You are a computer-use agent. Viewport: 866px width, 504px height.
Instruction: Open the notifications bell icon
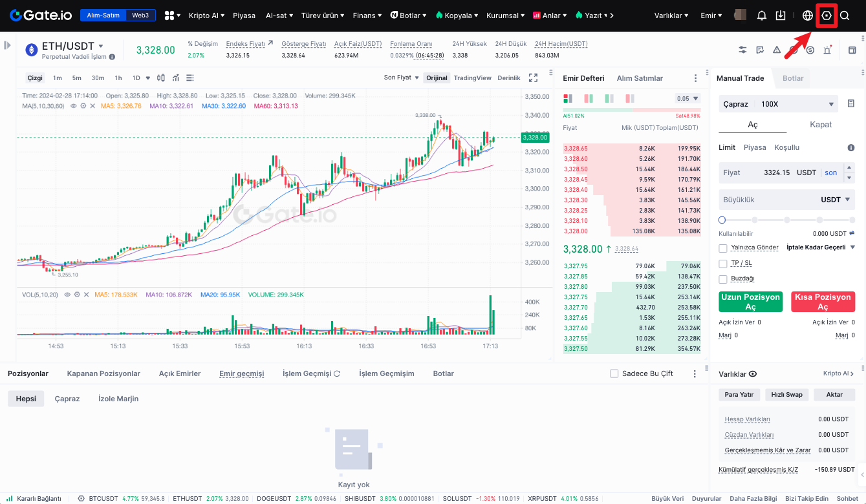pyautogui.click(x=762, y=16)
